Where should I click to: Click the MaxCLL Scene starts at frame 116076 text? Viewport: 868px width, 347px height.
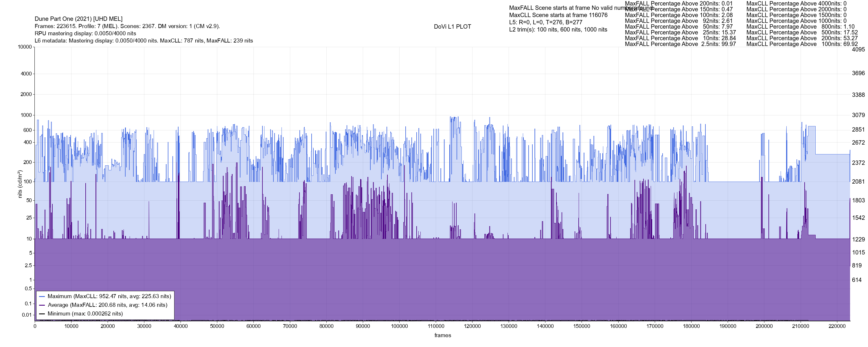point(558,15)
